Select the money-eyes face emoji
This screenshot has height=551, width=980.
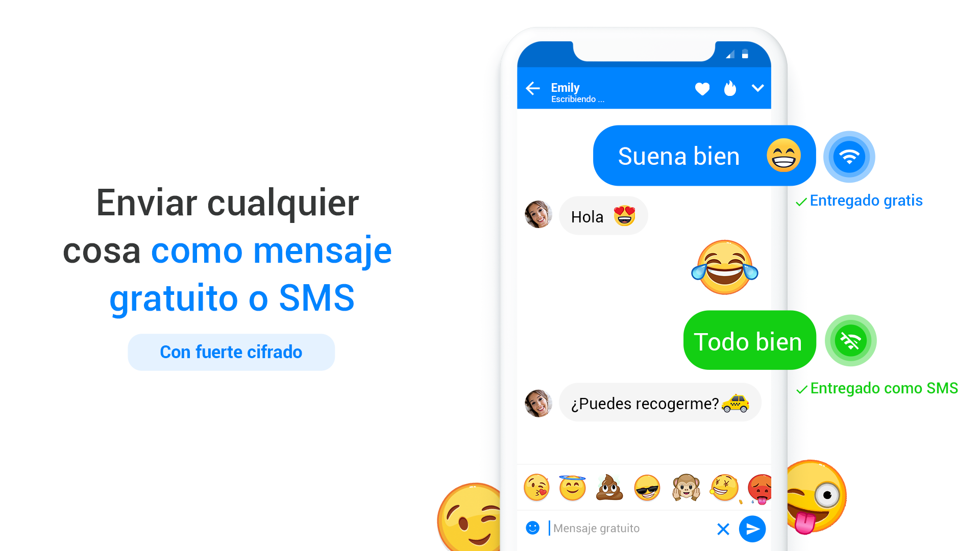pos(724,488)
